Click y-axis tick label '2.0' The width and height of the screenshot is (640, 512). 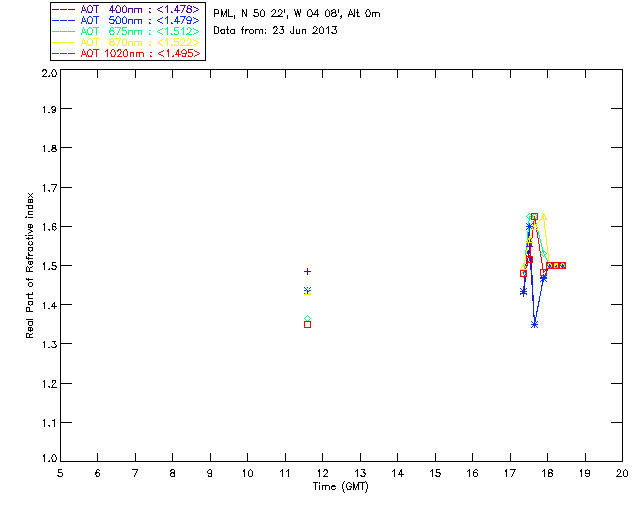point(49,74)
